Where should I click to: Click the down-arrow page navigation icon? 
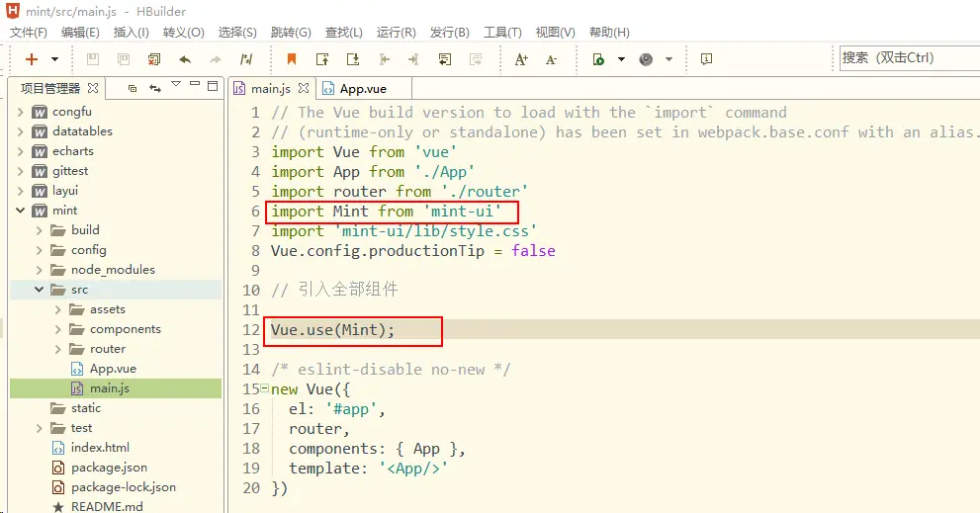(x=353, y=59)
